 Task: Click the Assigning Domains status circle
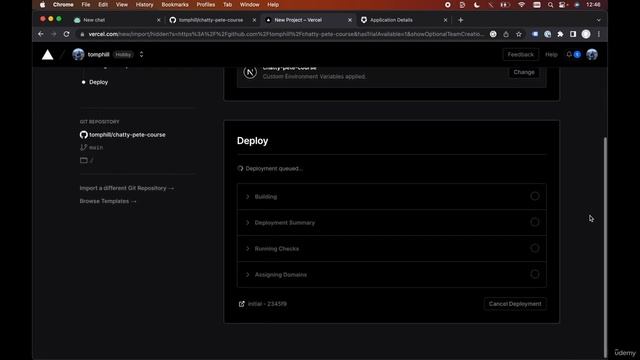pyautogui.click(x=535, y=274)
